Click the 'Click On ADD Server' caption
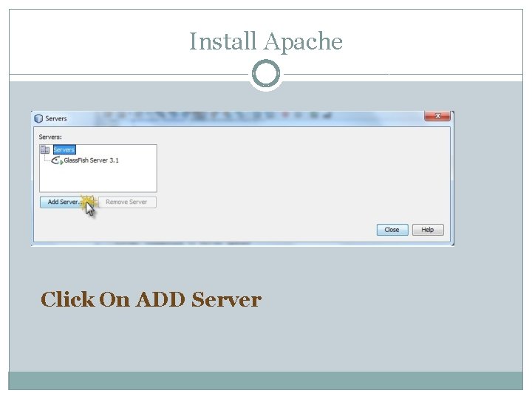Viewport: 532px width, 399px height. [151, 299]
